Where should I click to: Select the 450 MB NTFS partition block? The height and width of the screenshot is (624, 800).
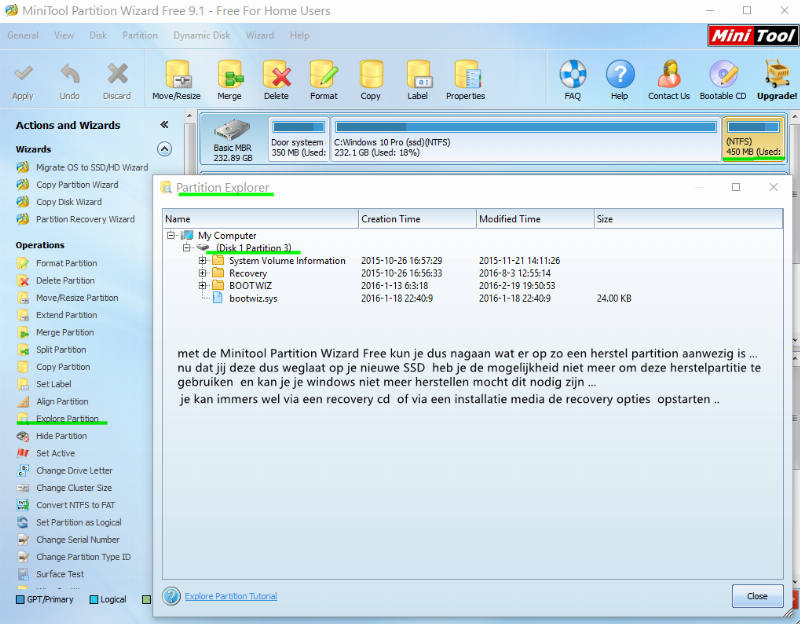pos(754,139)
